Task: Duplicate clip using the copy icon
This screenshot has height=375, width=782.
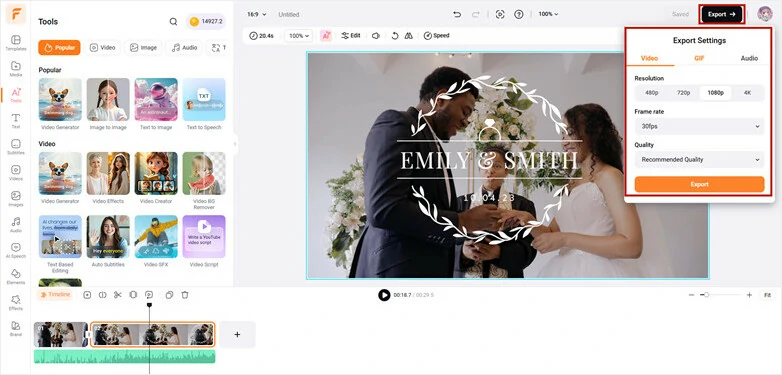Action: tap(169, 295)
